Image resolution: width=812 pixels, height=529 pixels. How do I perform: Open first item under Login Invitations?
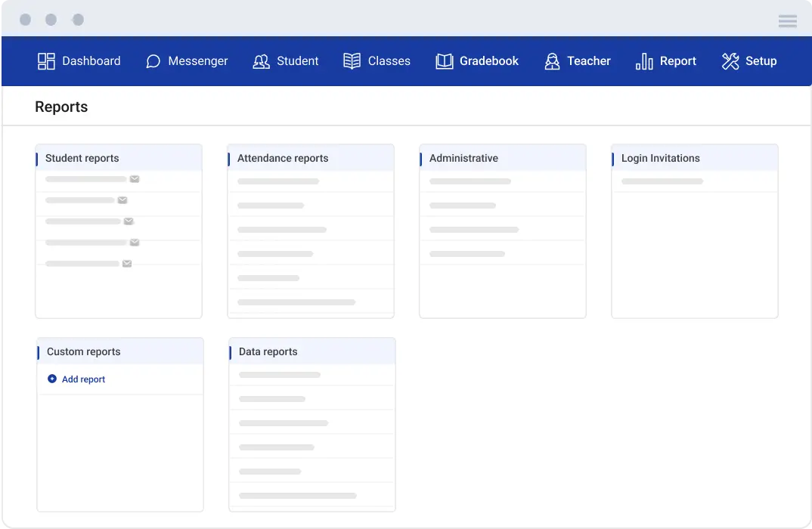point(662,181)
